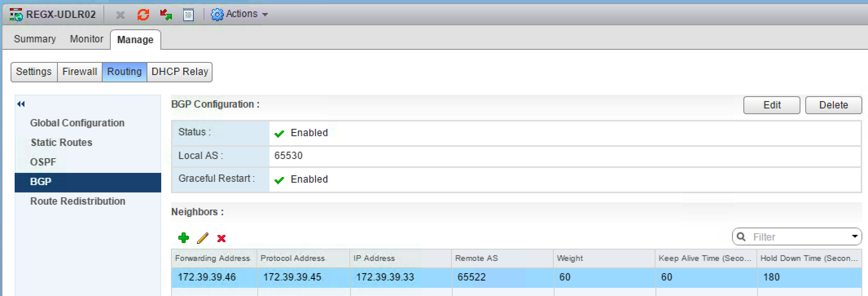Click the notepad icon in top toolbar

pyautogui.click(x=188, y=15)
